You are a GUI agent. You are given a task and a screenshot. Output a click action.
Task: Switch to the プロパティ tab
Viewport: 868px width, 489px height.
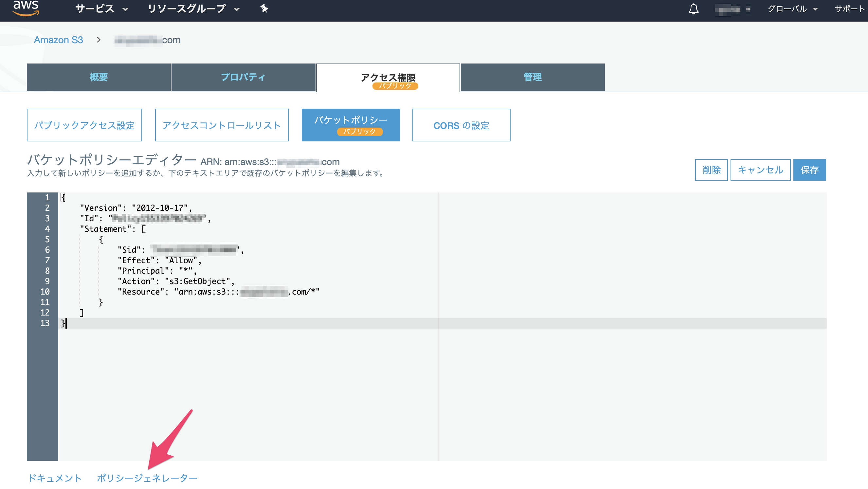(243, 77)
